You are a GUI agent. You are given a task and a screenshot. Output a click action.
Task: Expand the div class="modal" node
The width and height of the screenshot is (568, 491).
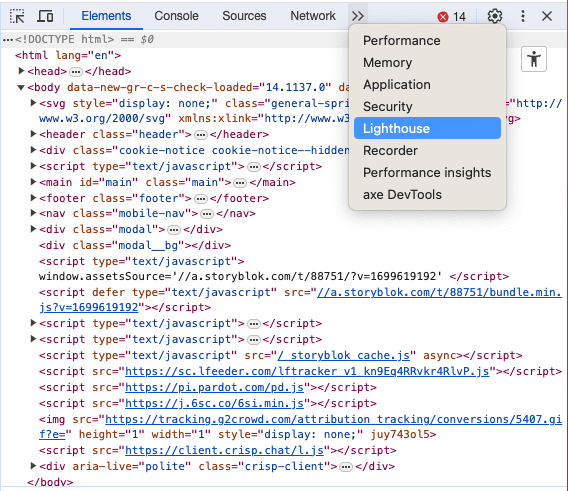(x=33, y=229)
